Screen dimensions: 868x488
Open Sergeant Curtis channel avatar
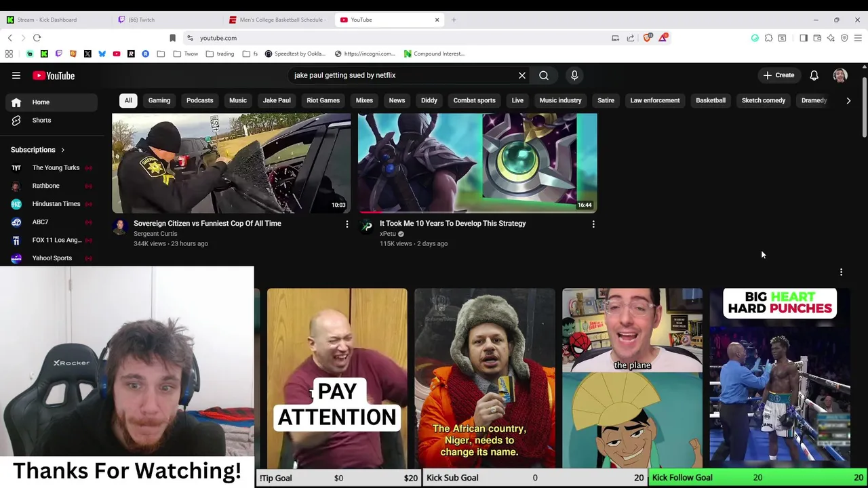click(x=120, y=226)
